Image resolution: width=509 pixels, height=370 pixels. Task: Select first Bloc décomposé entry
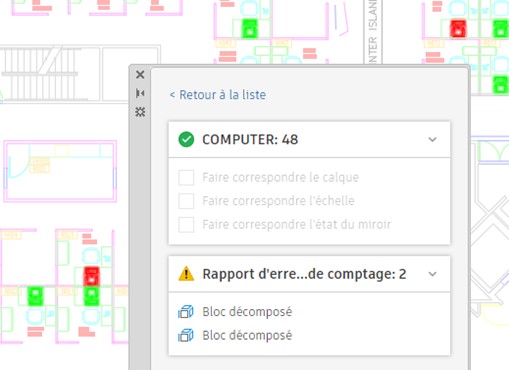[x=247, y=312]
